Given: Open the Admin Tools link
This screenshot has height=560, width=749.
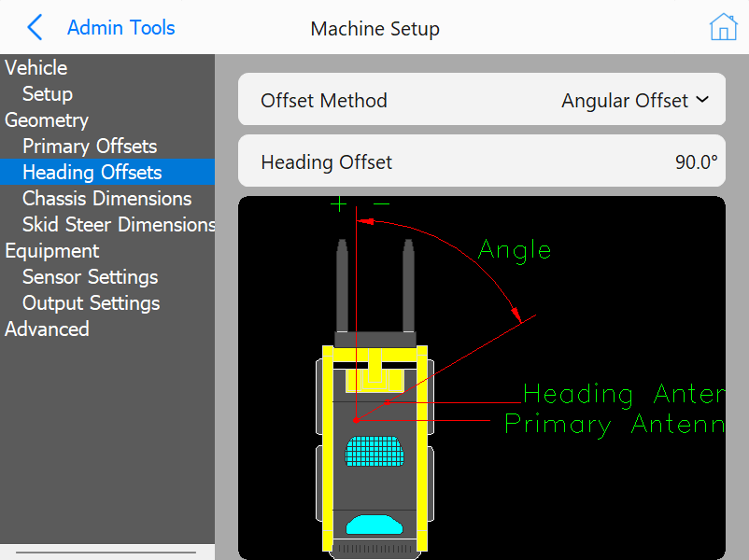Looking at the screenshot, I should 120,28.
